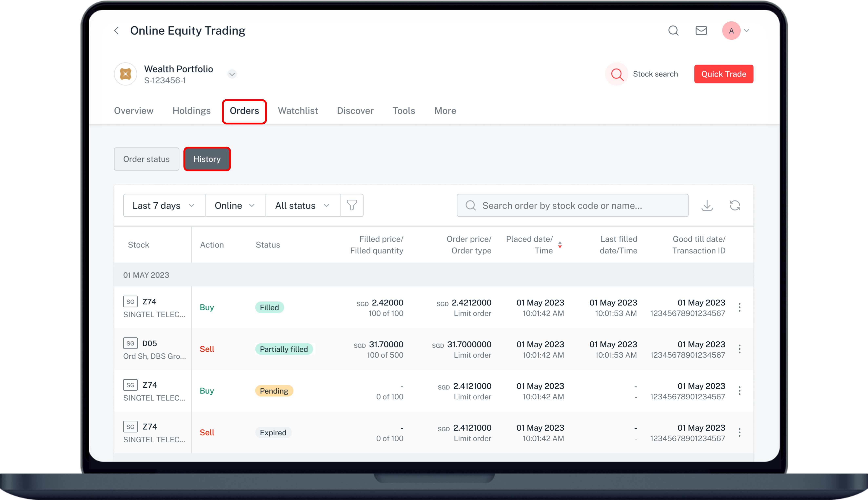Viewport: 868px width, 500px height.
Task: Select the History toggle button
Action: click(x=207, y=159)
